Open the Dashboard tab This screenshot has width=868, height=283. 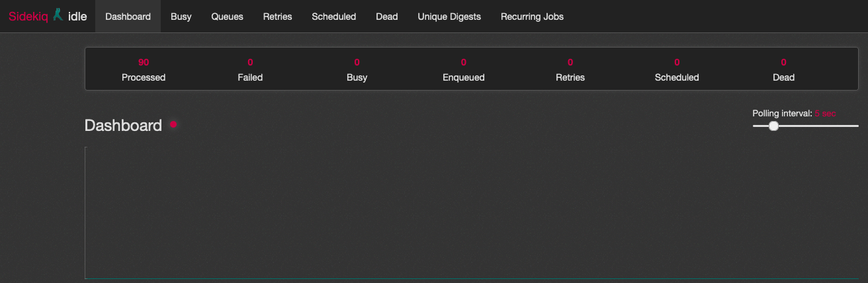[x=128, y=17]
